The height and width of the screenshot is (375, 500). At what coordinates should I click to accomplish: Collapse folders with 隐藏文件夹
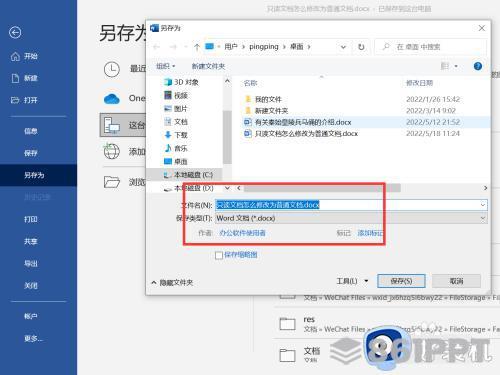tap(173, 283)
